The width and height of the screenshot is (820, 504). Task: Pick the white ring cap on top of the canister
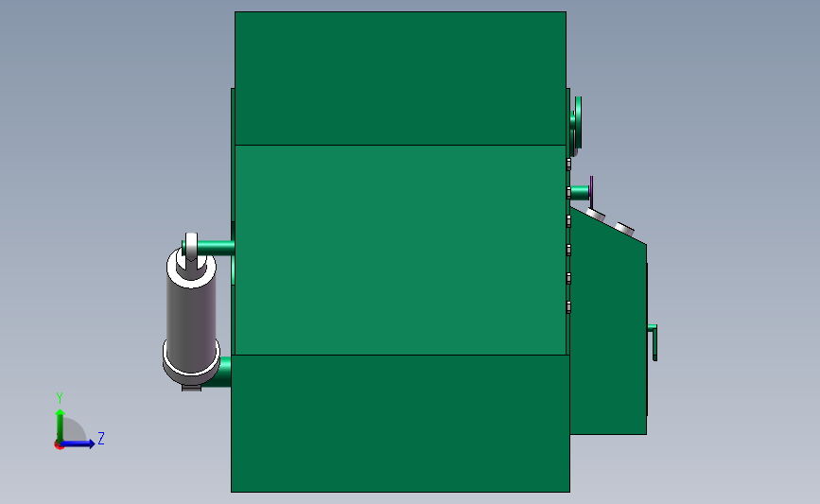[191, 268]
